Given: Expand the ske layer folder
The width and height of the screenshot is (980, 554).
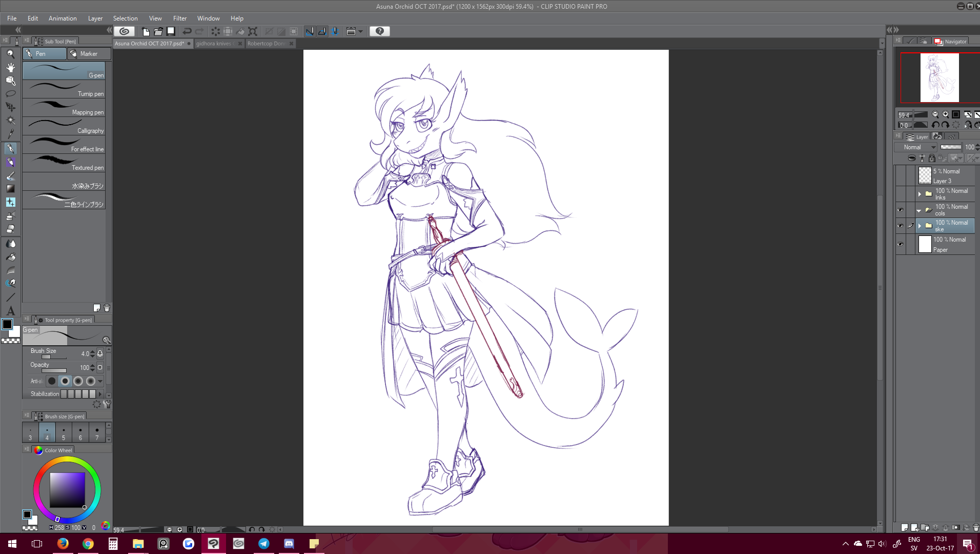Looking at the screenshot, I should (920, 226).
